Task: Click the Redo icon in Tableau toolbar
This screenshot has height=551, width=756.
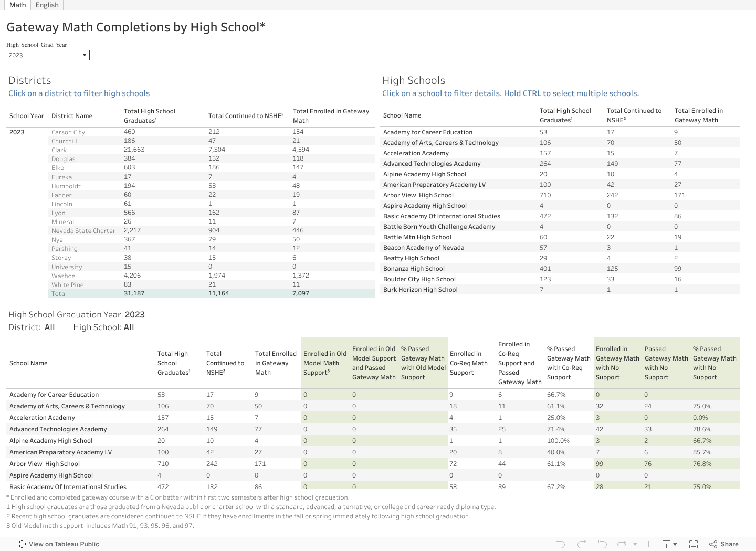Action: 581,544
